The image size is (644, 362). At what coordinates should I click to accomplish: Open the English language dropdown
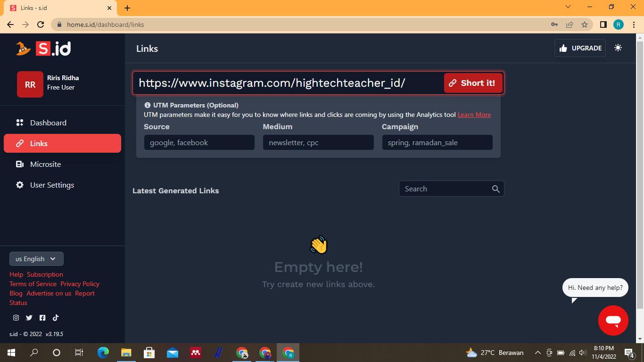pos(36,259)
